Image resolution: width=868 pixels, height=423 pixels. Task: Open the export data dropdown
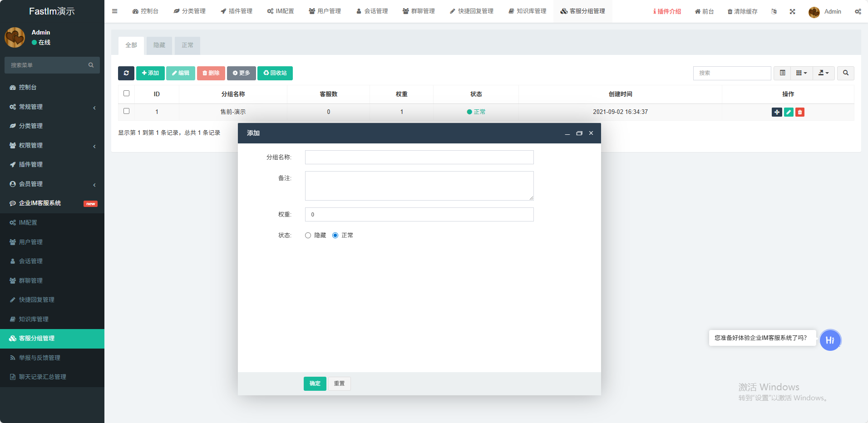coord(823,73)
